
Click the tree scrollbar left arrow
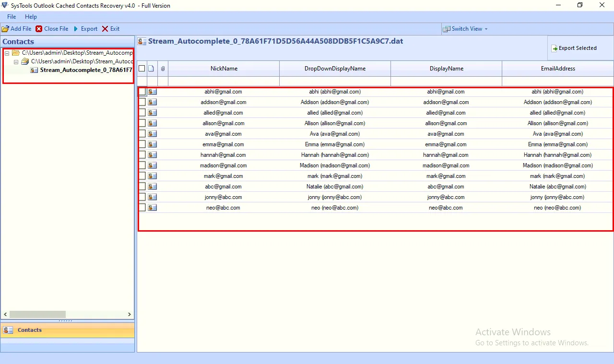pos(5,314)
